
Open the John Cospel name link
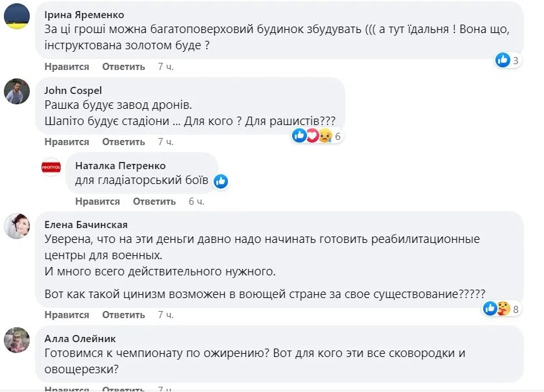click(73, 90)
